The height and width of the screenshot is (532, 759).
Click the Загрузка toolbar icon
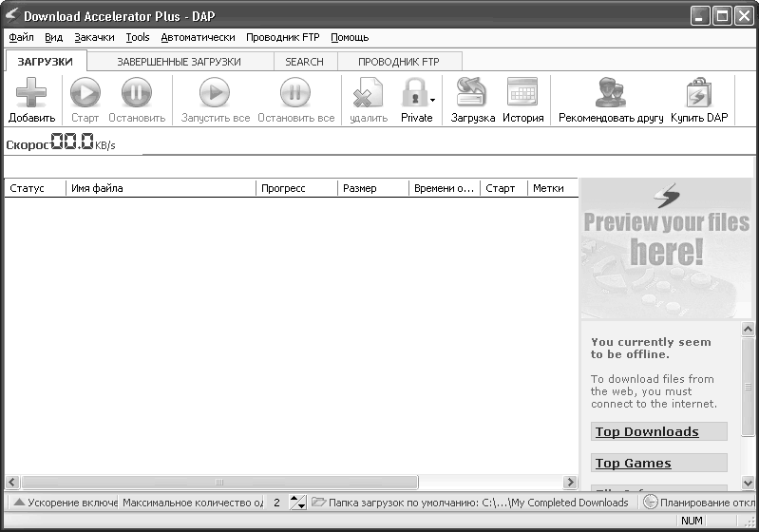click(x=472, y=92)
